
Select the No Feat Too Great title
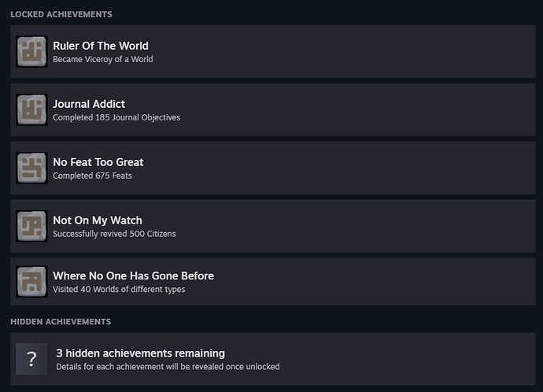click(x=98, y=162)
